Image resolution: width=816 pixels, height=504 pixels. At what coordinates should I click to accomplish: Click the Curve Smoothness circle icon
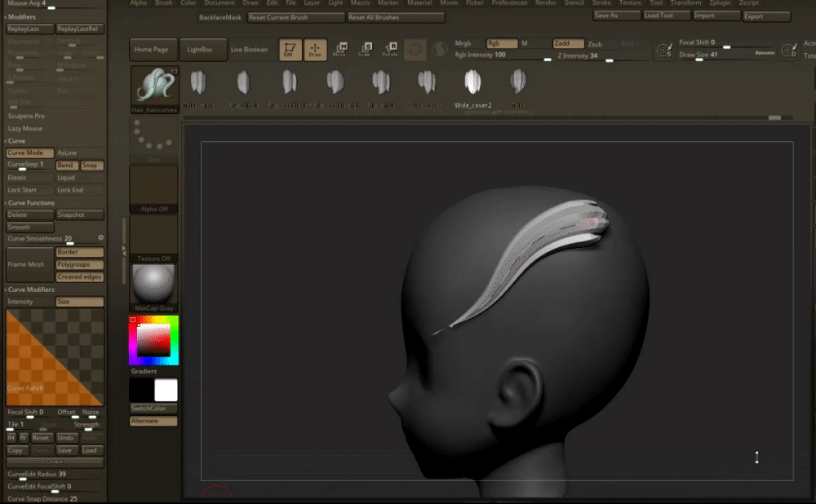pos(100,237)
